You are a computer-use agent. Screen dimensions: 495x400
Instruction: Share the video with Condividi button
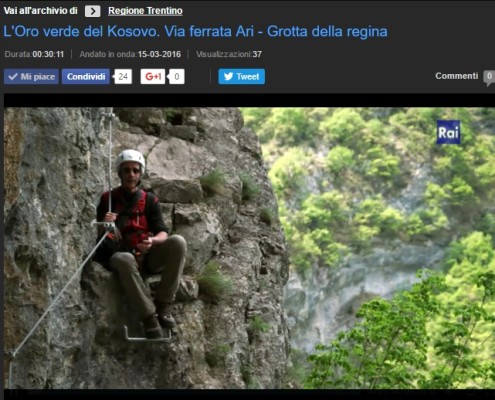click(x=86, y=77)
